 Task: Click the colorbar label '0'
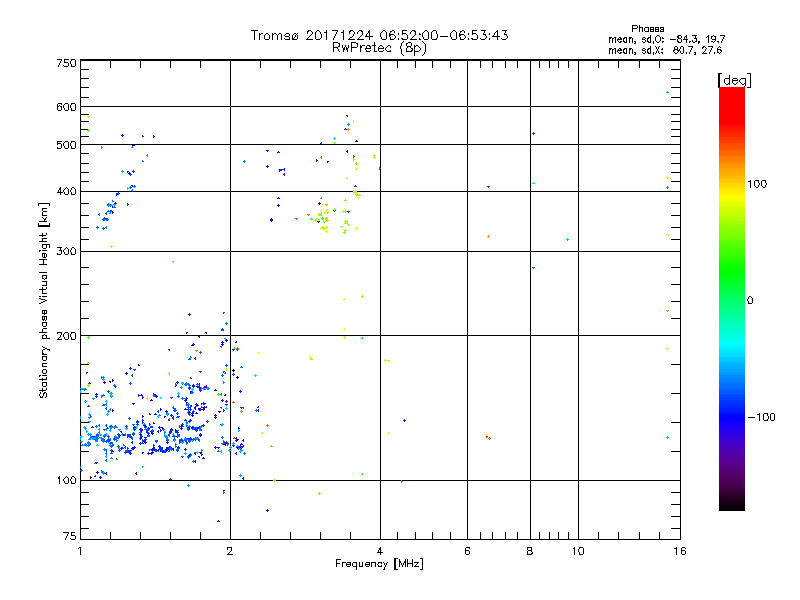click(750, 301)
